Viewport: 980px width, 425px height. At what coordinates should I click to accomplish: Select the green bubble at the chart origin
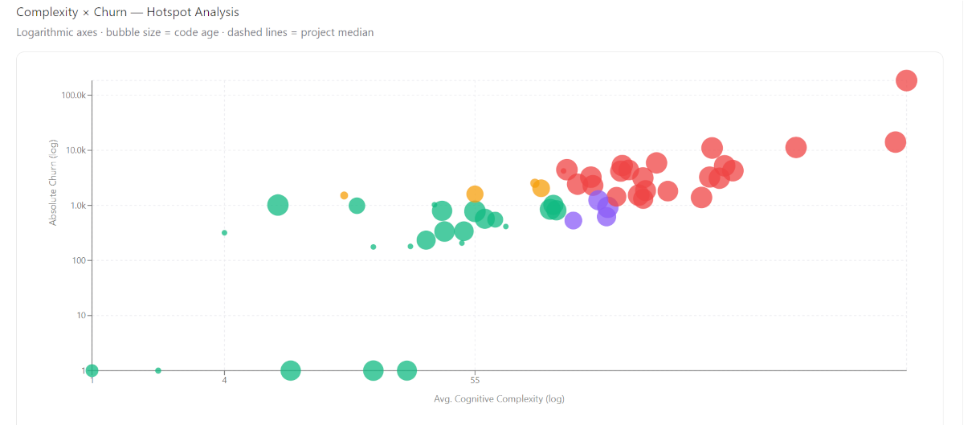point(92,370)
